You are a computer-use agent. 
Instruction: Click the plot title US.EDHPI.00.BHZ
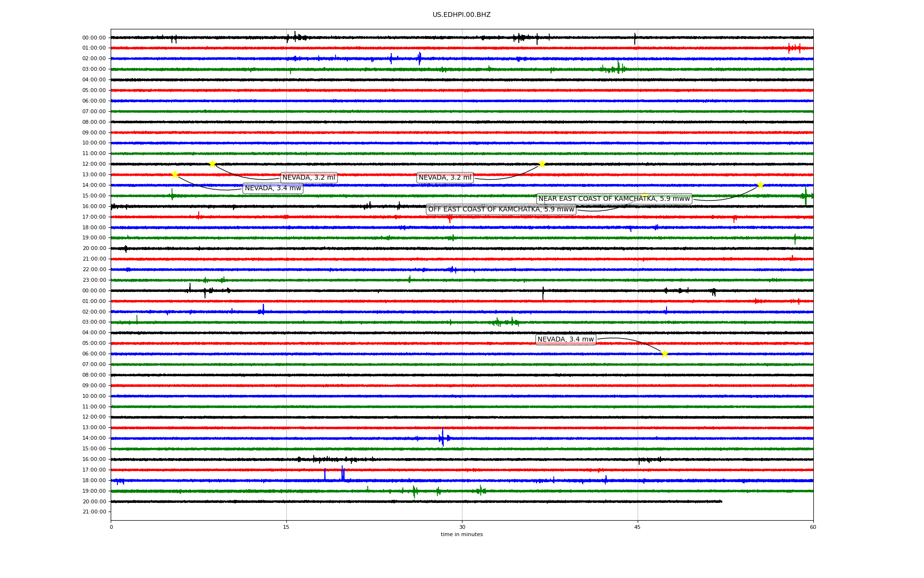point(462,15)
